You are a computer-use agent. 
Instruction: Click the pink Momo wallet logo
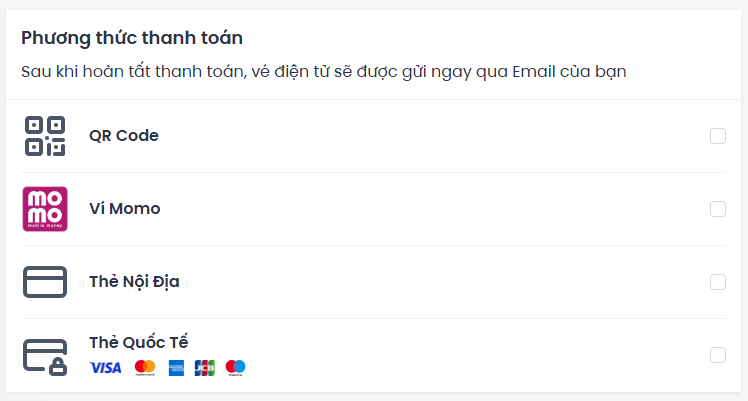pos(45,209)
